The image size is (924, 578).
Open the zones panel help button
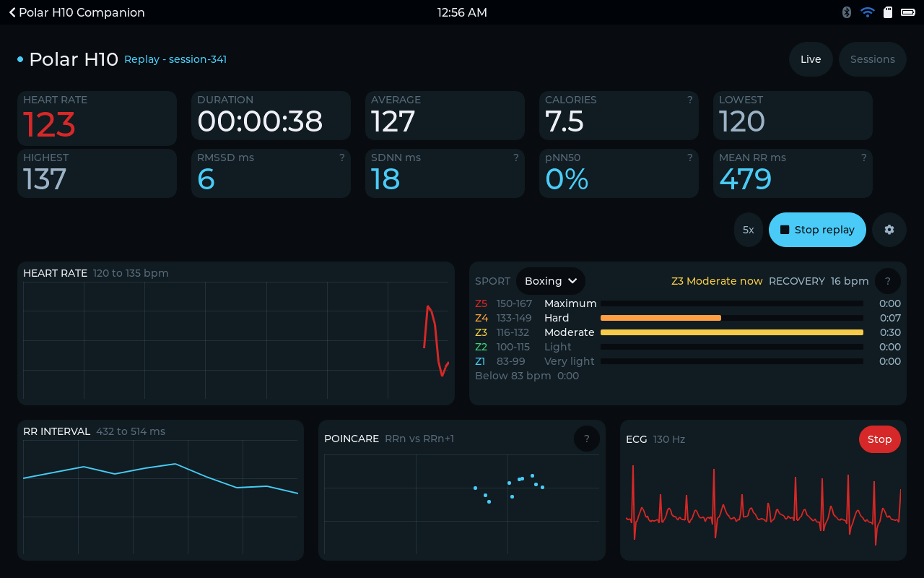coord(888,281)
